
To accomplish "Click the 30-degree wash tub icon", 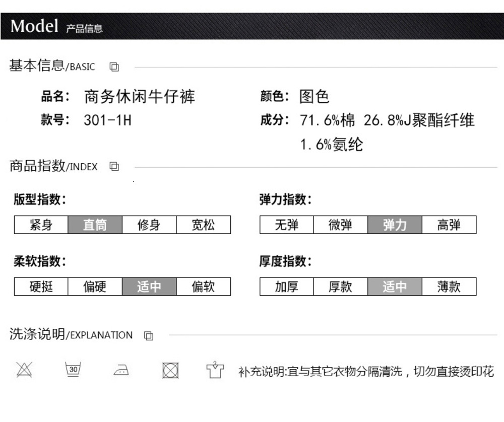I will coord(73,369).
